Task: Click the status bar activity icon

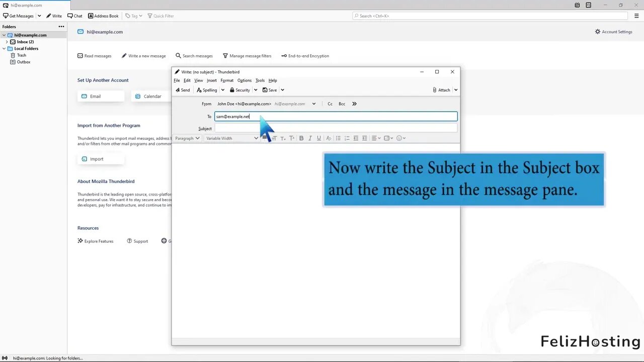Action: (5, 358)
